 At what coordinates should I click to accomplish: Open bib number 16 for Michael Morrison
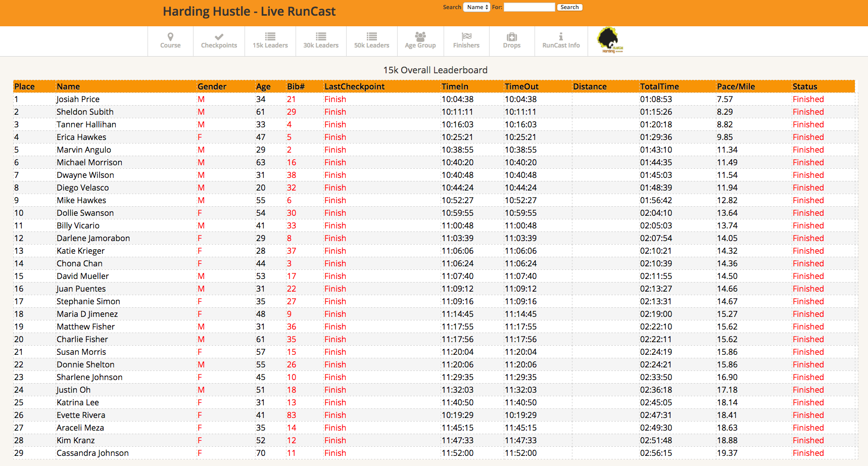(292, 162)
